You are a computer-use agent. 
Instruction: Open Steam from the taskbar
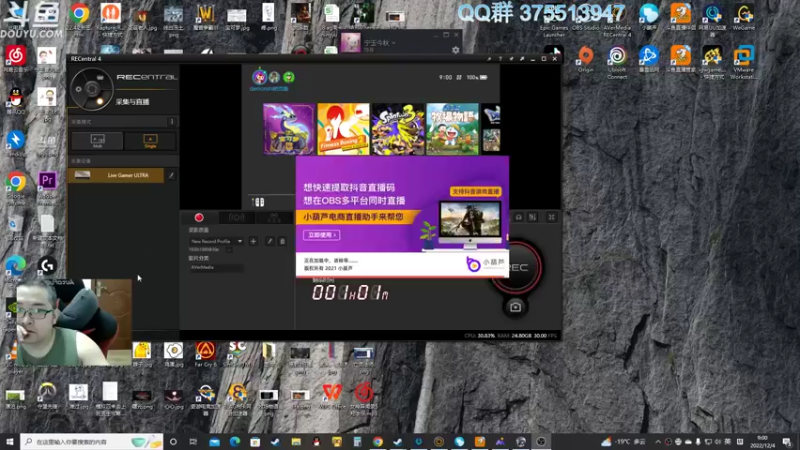click(x=276, y=441)
